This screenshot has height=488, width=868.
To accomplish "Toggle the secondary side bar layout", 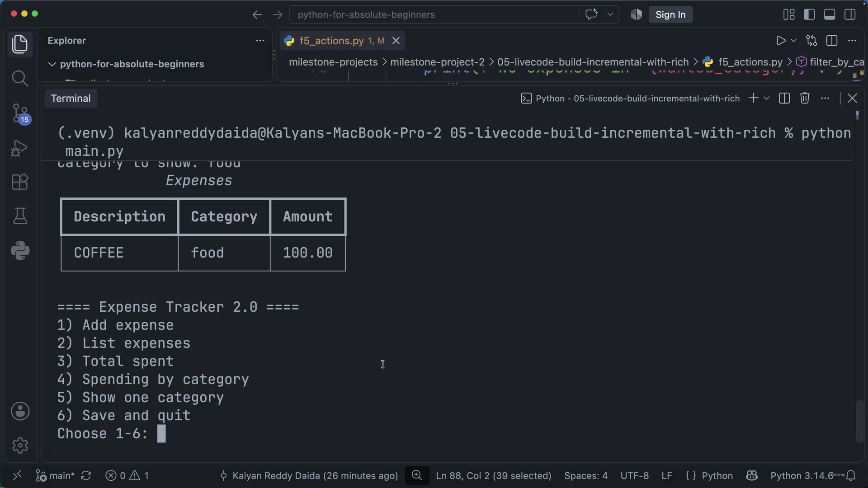I will (x=850, y=14).
